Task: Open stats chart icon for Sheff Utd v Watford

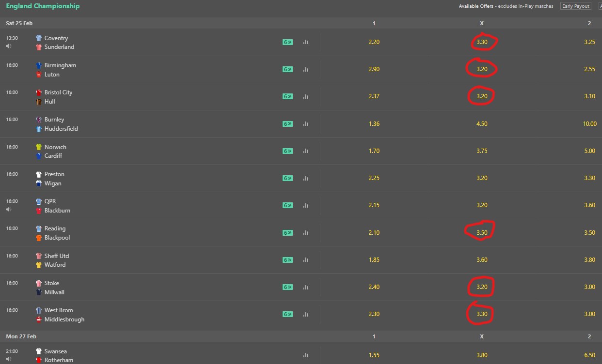Action: pyautogui.click(x=305, y=260)
